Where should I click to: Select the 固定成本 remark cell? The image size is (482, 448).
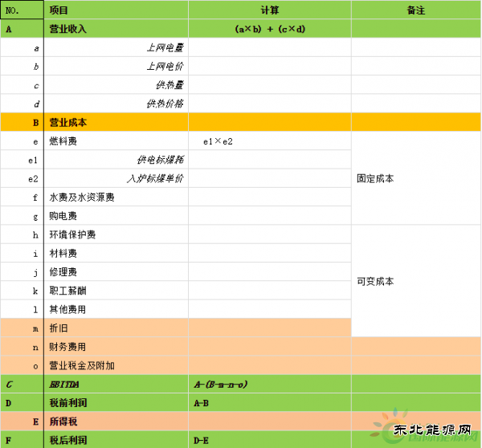[416, 178]
